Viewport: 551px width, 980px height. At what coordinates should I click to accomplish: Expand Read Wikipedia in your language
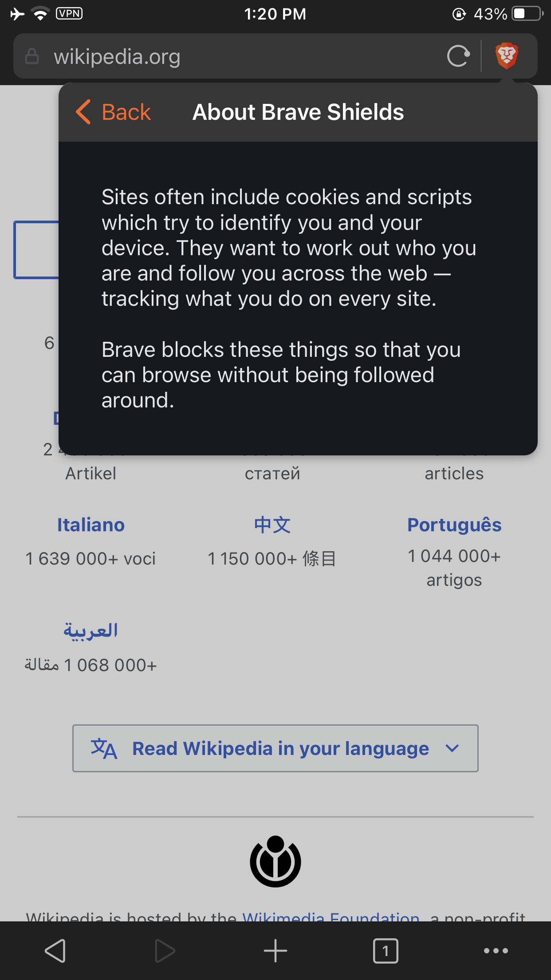tap(275, 748)
